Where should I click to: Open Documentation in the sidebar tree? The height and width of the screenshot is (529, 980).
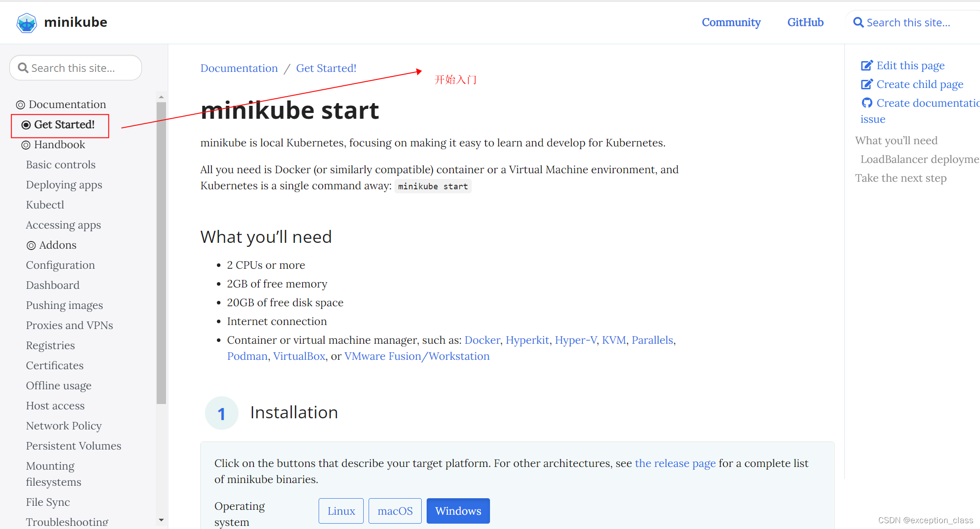coord(67,104)
